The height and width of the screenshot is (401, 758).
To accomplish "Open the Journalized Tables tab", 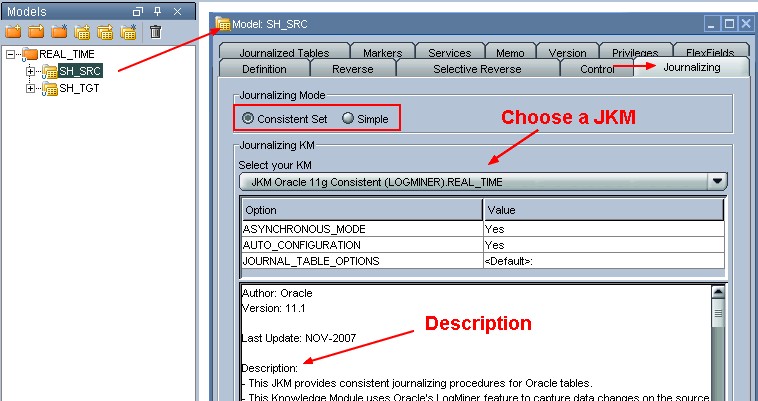I will [283, 53].
